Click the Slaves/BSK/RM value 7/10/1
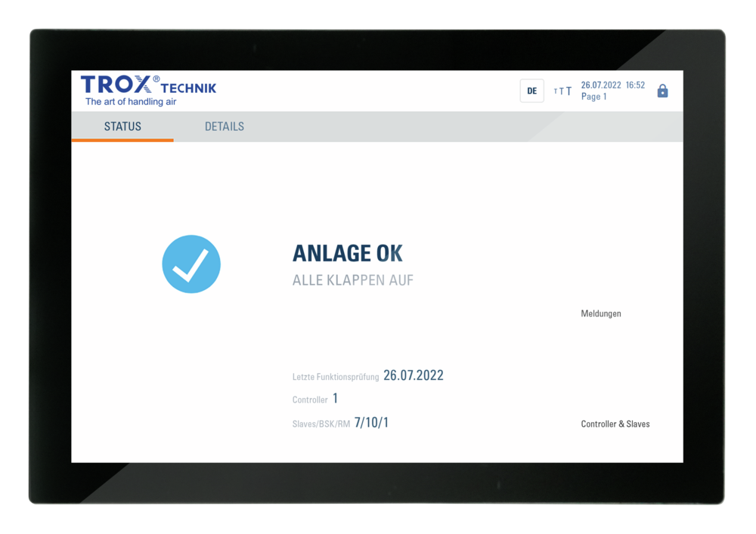Viewport: 756px width, 534px height. coord(370,421)
